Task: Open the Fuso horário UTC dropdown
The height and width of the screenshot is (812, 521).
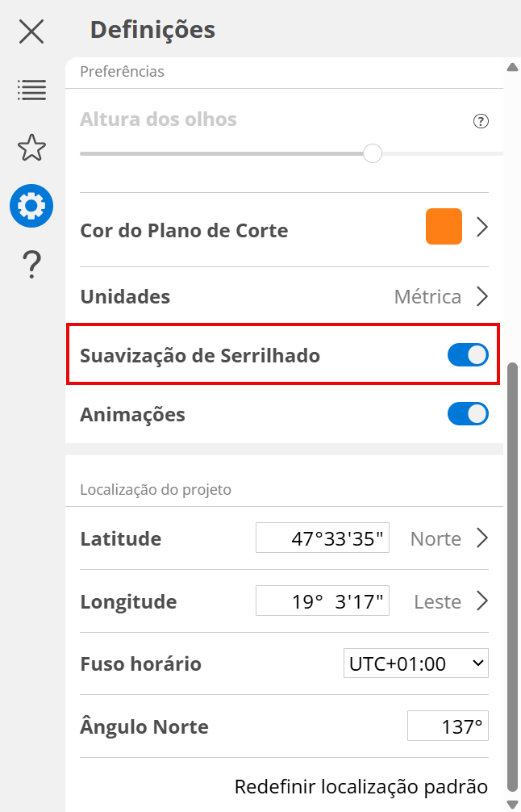Action: (x=415, y=664)
